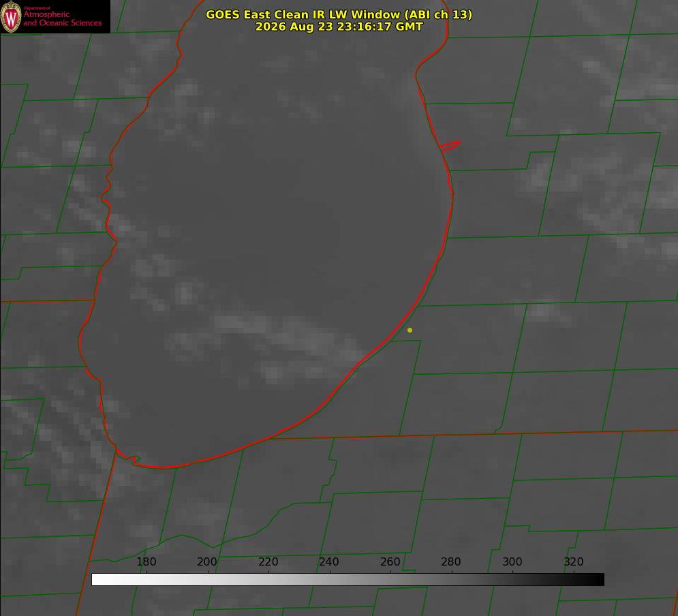The image size is (678, 616).
Task: Click the 320 colorbar label
Action: (574, 561)
